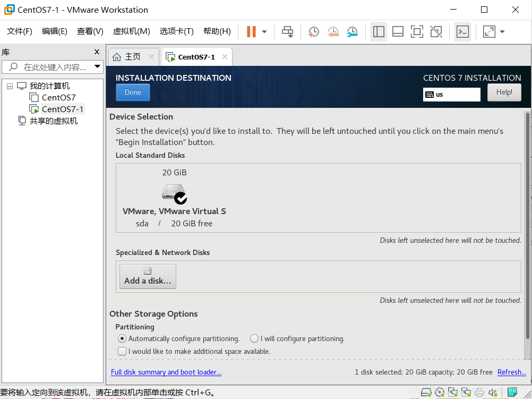Click the enter full screen mode icon
This screenshot has height=399, width=532.
tap(417, 31)
